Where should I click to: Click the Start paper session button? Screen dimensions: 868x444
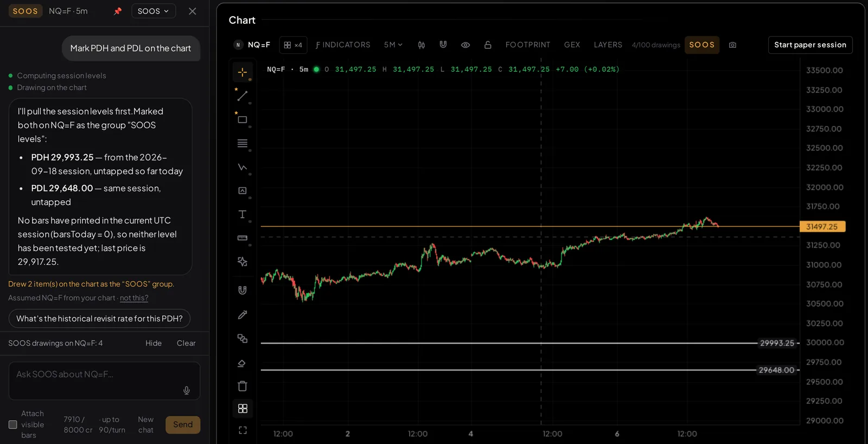[810, 45]
